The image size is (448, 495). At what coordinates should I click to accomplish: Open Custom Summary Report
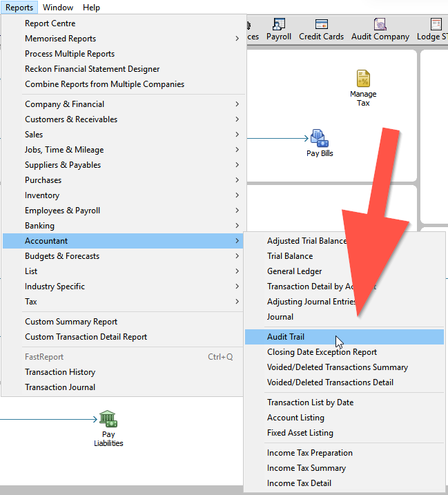click(x=123, y=322)
